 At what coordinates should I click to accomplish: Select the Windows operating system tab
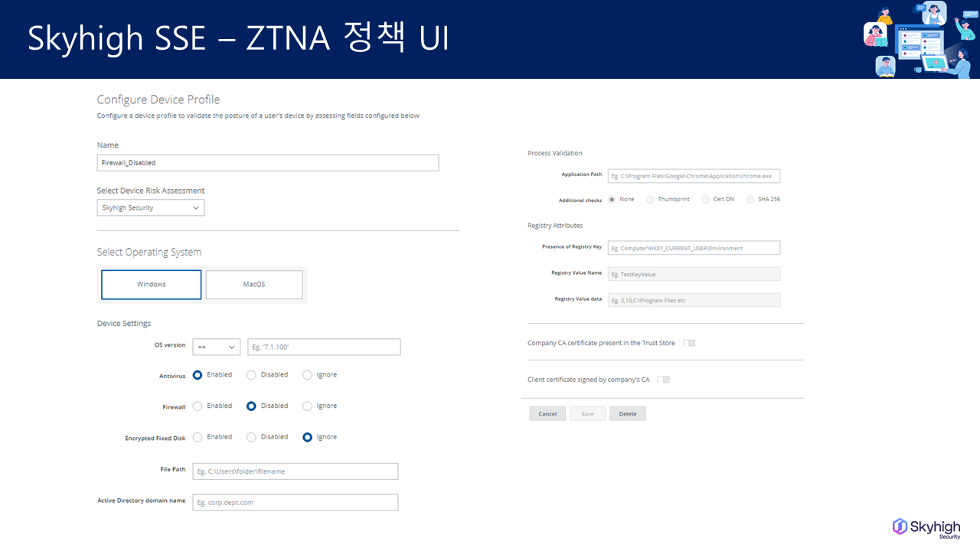[x=152, y=285]
